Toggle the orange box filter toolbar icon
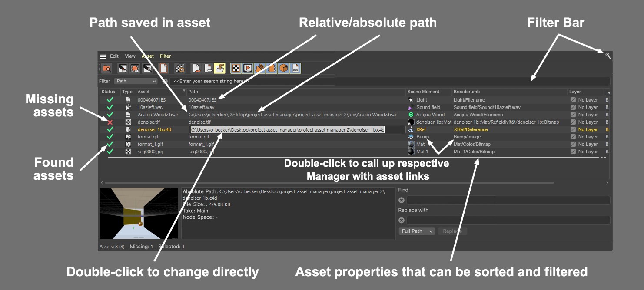 pos(283,68)
